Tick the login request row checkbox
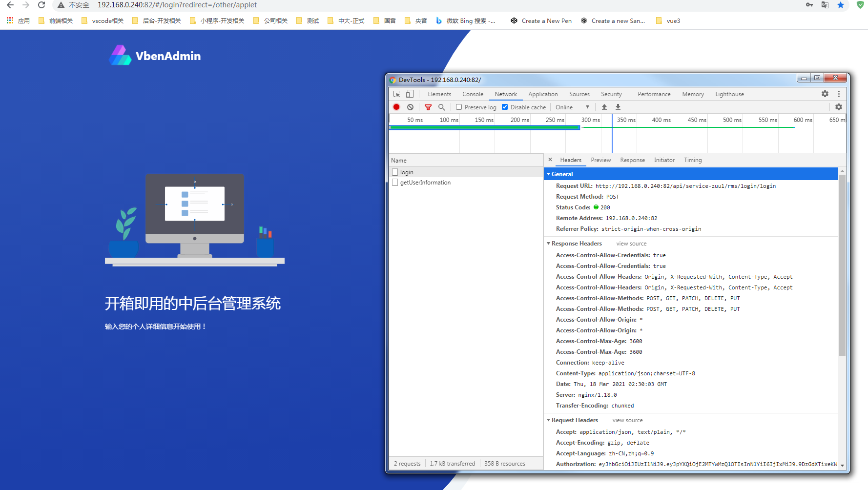The height and width of the screenshot is (490, 868). (395, 172)
